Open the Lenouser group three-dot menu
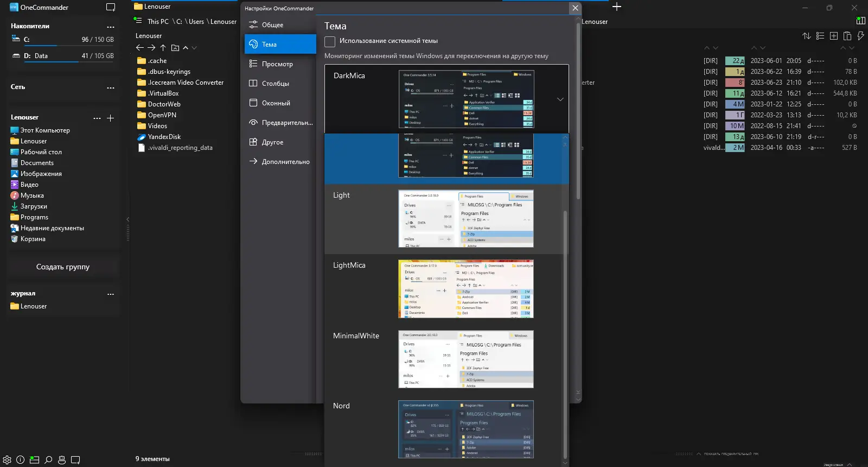 coord(97,118)
